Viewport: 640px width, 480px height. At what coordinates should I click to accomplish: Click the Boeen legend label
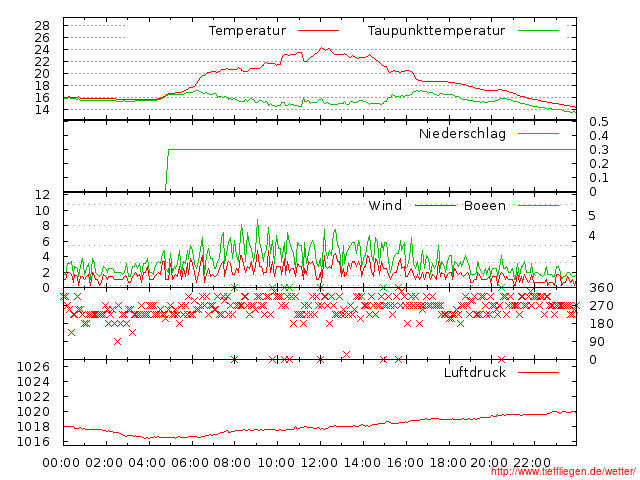485,205
